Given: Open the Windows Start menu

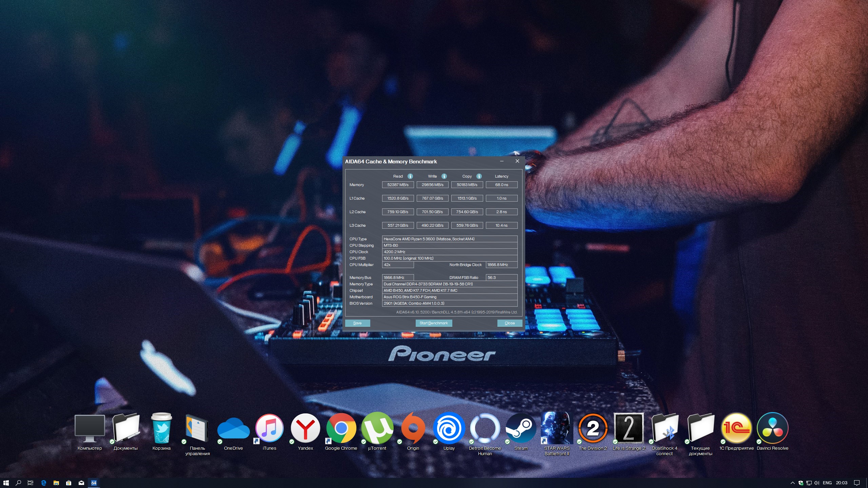Looking at the screenshot, I should click(6, 483).
